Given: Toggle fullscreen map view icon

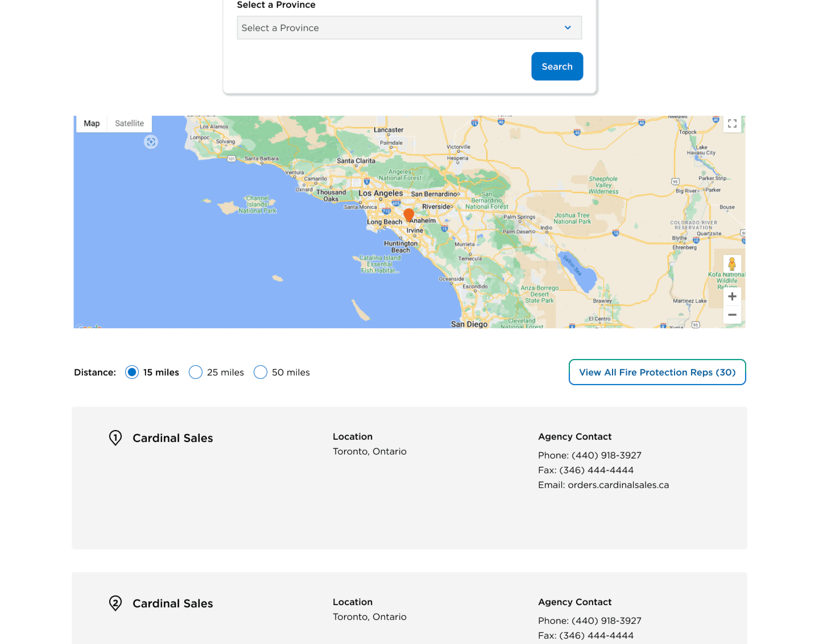Looking at the screenshot, I should click(x=732, y=123).
